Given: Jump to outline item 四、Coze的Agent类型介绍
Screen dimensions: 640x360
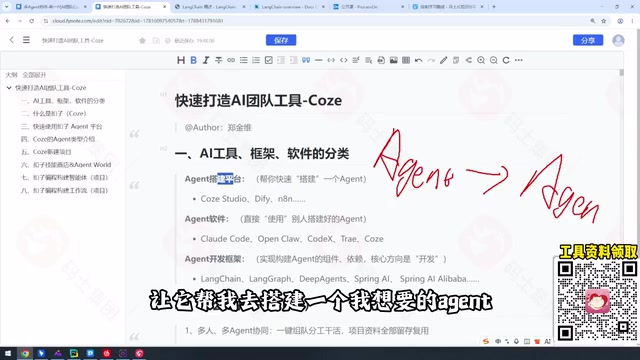Looking at the screenshot, I should (58, 139).
